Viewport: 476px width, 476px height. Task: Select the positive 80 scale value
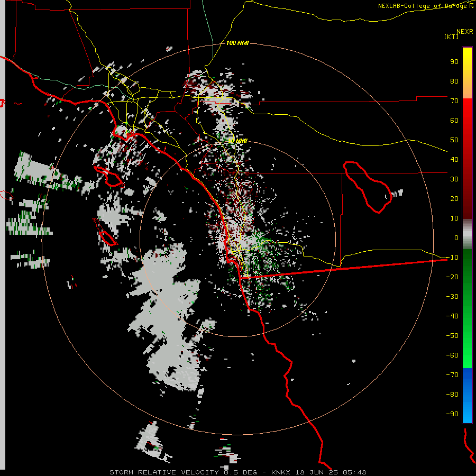coord(454,81)
